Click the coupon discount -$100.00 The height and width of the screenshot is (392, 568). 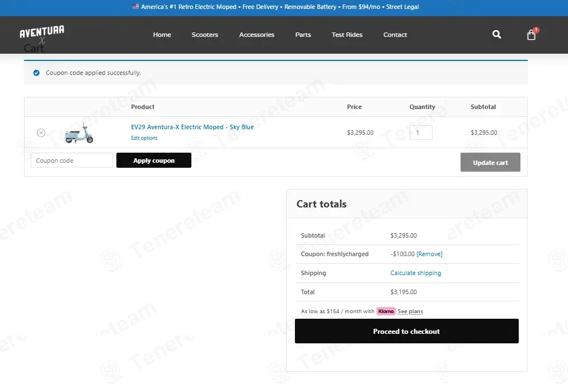[x=402, y=254]
